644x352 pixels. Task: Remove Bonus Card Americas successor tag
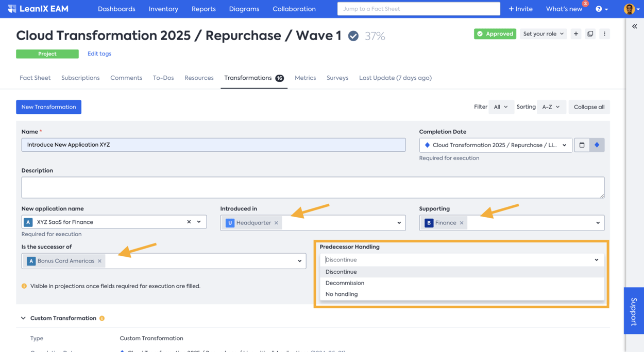point(100,261)
